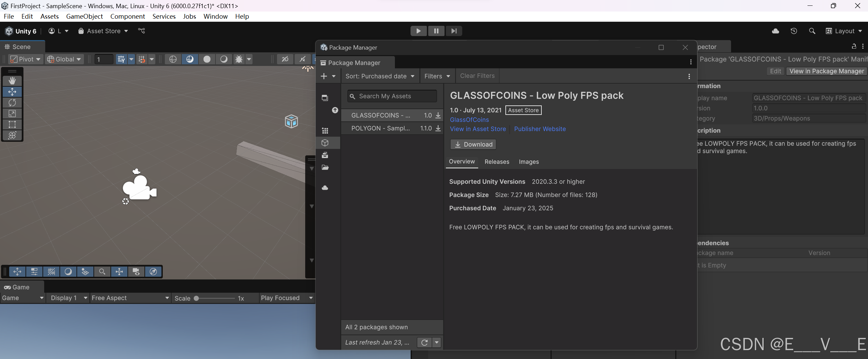Viewport: 868px width, 359px height.
Task: Open the Undo History icon
Action: tap(794, 31)
